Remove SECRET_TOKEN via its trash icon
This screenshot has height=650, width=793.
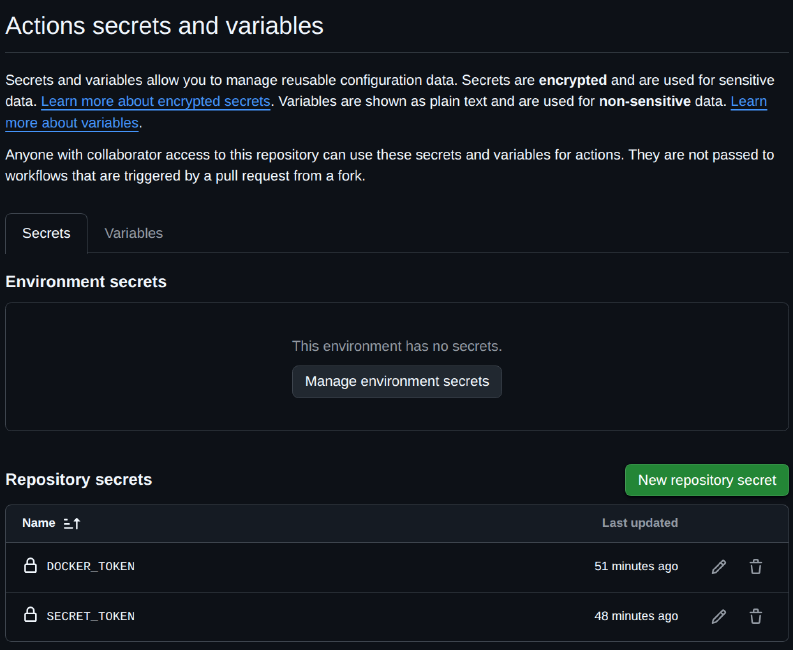coord(756,616)
